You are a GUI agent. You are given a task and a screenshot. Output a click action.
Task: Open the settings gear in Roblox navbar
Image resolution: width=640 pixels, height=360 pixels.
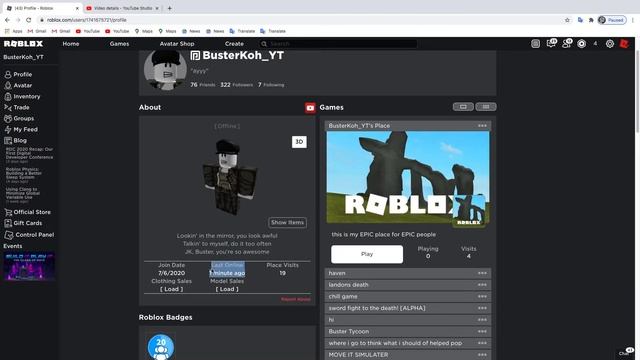point(610,44)
